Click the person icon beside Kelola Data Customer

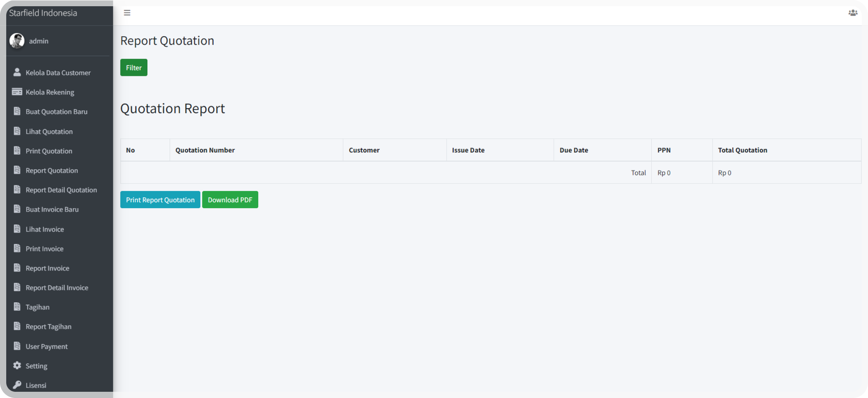tap(17, 72)
